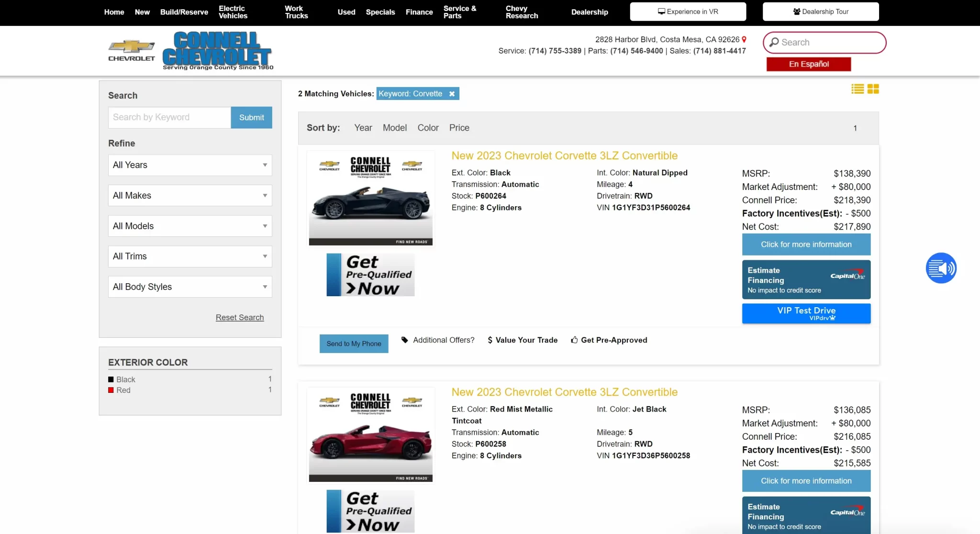
Task: Open the black Corvette listing title
Action: click(x=565, y=156)
